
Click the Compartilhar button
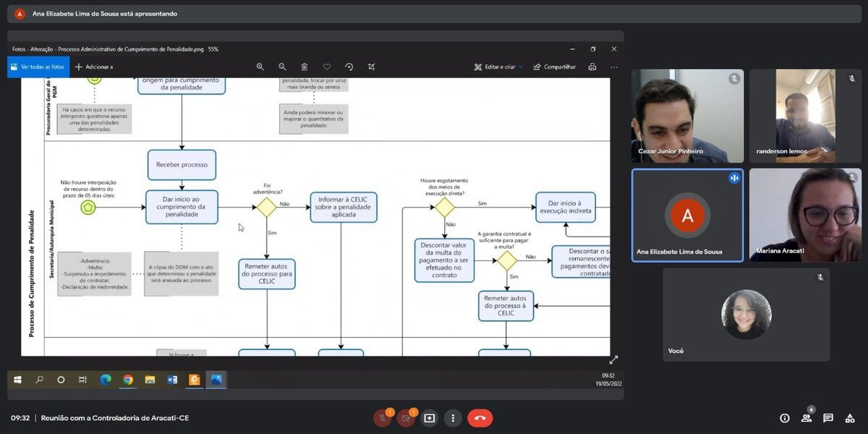[x=555, y=67]
